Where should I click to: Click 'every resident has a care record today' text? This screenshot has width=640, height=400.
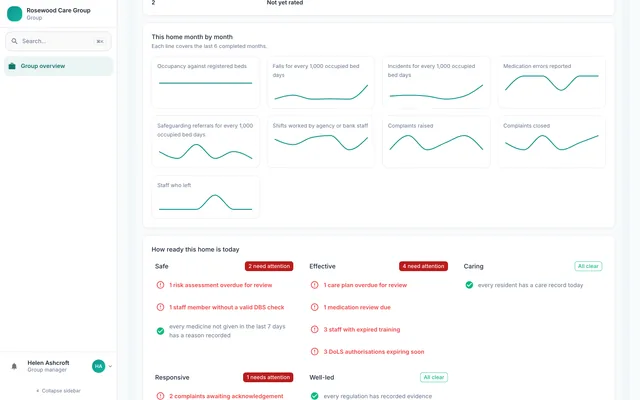tap(530, 285)
